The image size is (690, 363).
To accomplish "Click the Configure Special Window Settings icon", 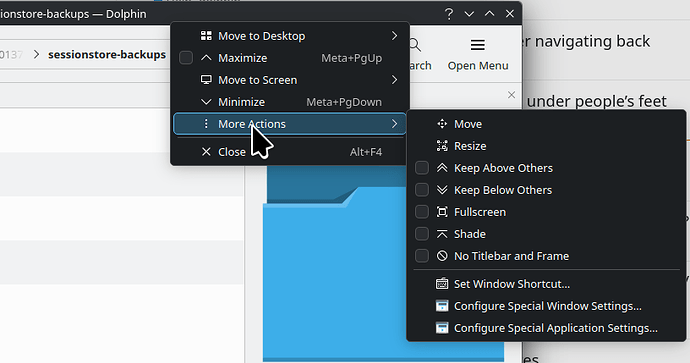I will [442, 306].
